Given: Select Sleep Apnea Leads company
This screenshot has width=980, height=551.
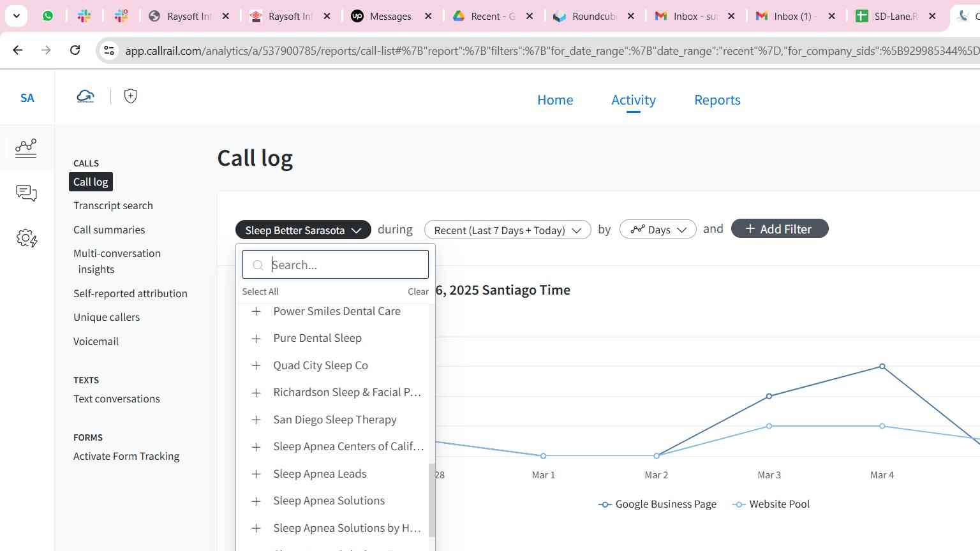Looking at the screenshot, I should [320, 474].
